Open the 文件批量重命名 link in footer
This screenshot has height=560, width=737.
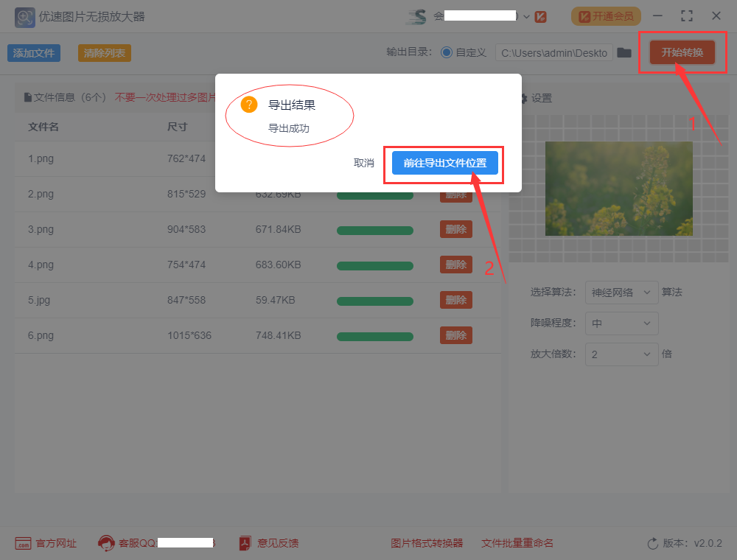[x=517, y=543]
